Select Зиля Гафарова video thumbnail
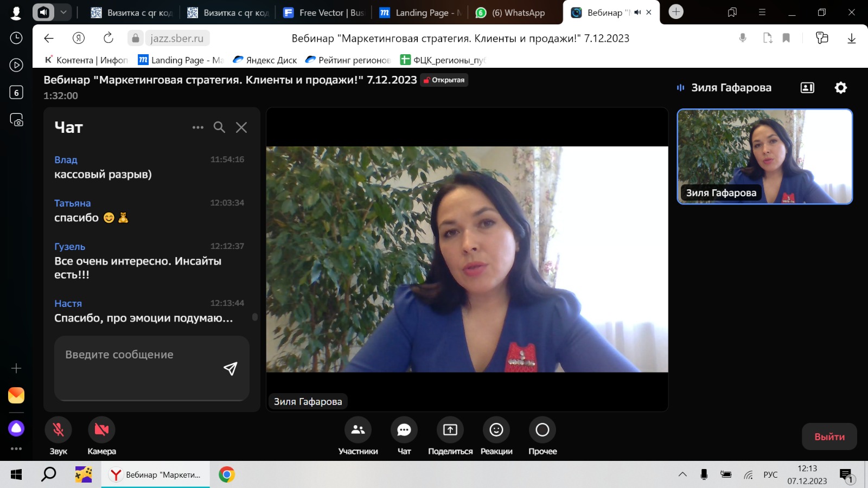This screenshot has height=488, width=868. pos(765,157)
